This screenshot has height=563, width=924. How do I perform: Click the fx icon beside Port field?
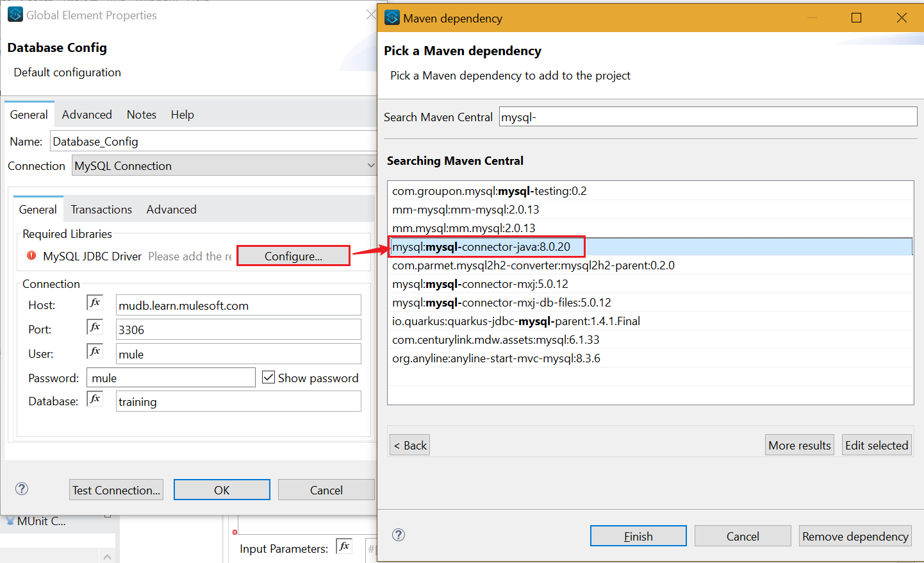95,327
